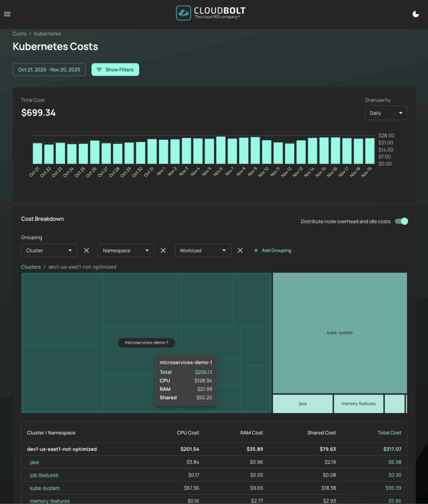Click the filter icon on Show Filters

(x=99, y=69)
